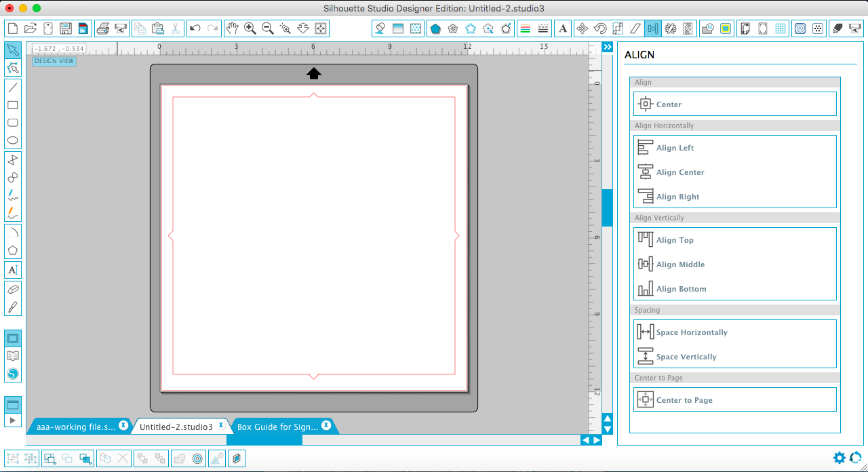Select the Knife tool
Image resolution: width=868 pixels, height=472 pixels.
[12, 307]
